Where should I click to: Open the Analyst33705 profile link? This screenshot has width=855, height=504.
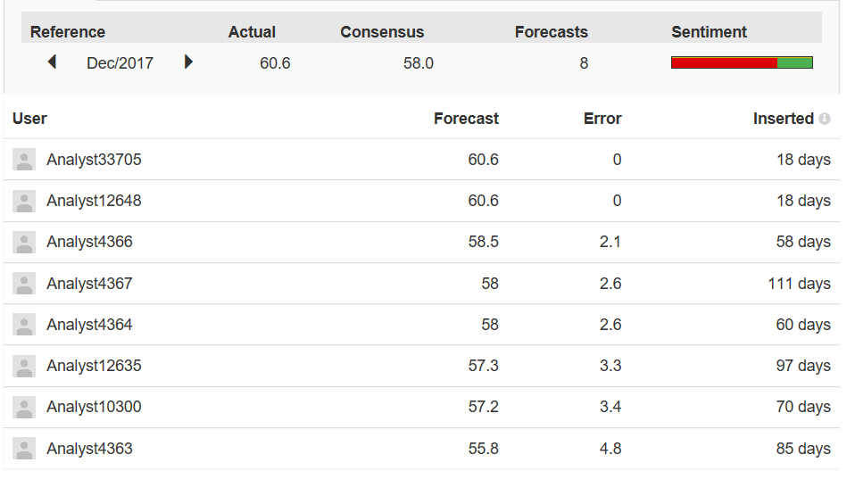click(x=94, y=160)
